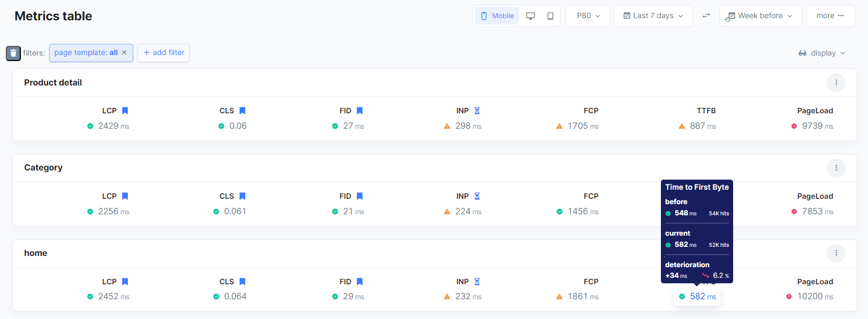Click the LCP bookmark icon in home
868x319 pixels.
pyautogui.click(x=125, y=282)
